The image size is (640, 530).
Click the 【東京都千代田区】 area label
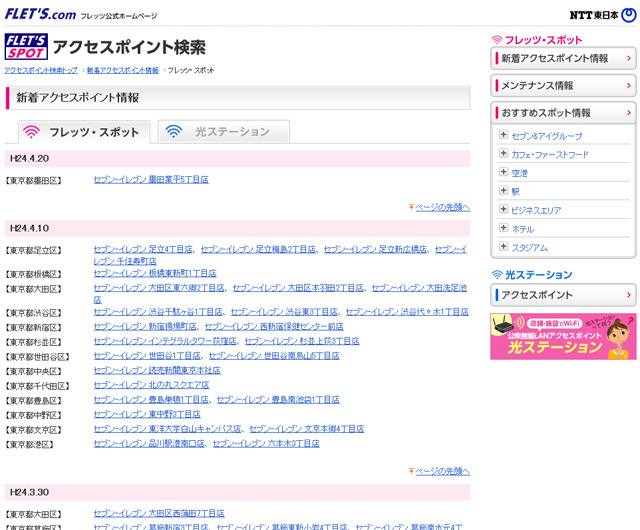[x=38, y=386]
